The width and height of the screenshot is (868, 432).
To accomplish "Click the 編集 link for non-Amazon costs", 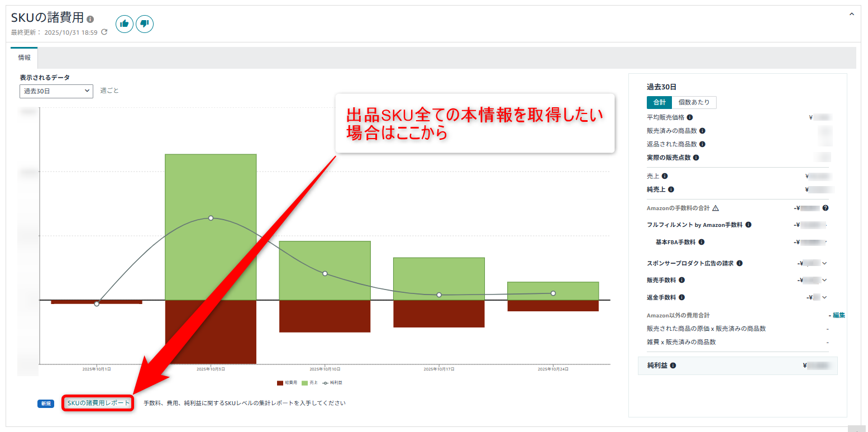I will 838,315.
